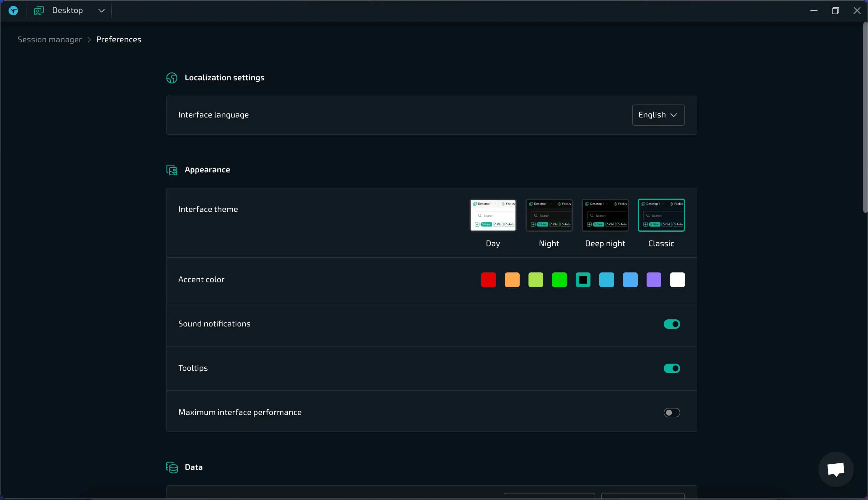Select the Day interface theme
Image resolution: width=868 pixels, height=500 pixels.
(x=492, y=215)
